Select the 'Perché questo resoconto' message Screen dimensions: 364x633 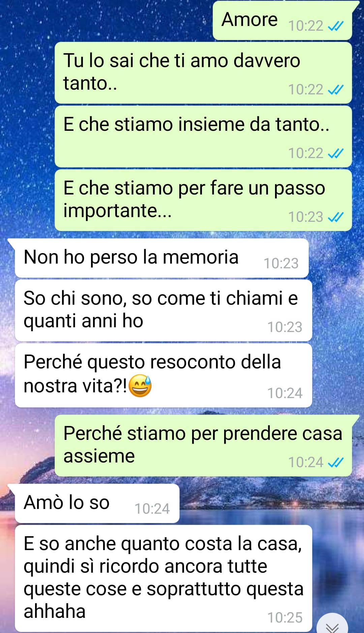[163, 375]
